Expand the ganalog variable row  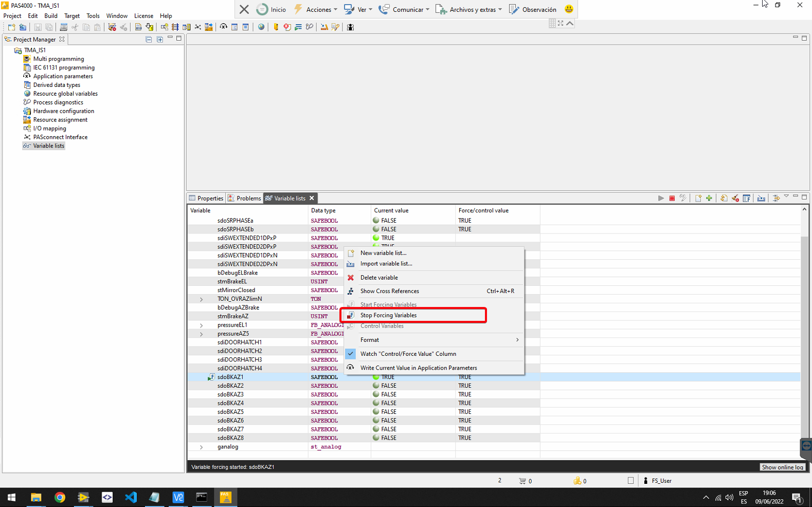pyautogui.click(x=201, y=447)
